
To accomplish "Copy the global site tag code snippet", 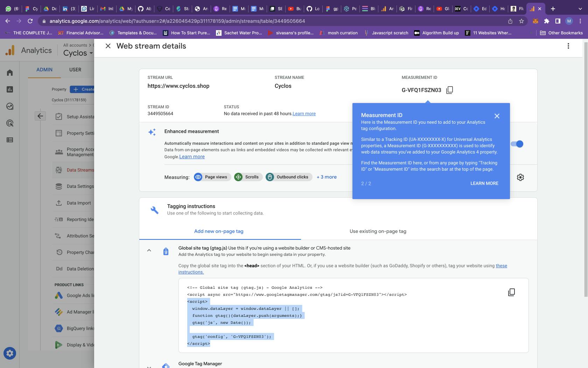I will 511,292.
